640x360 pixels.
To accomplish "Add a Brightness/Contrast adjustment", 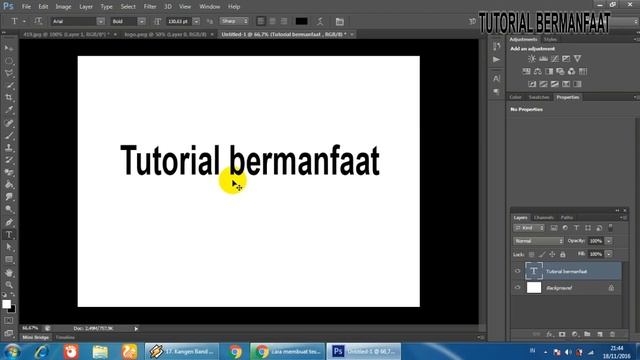I will pos(531,59).
